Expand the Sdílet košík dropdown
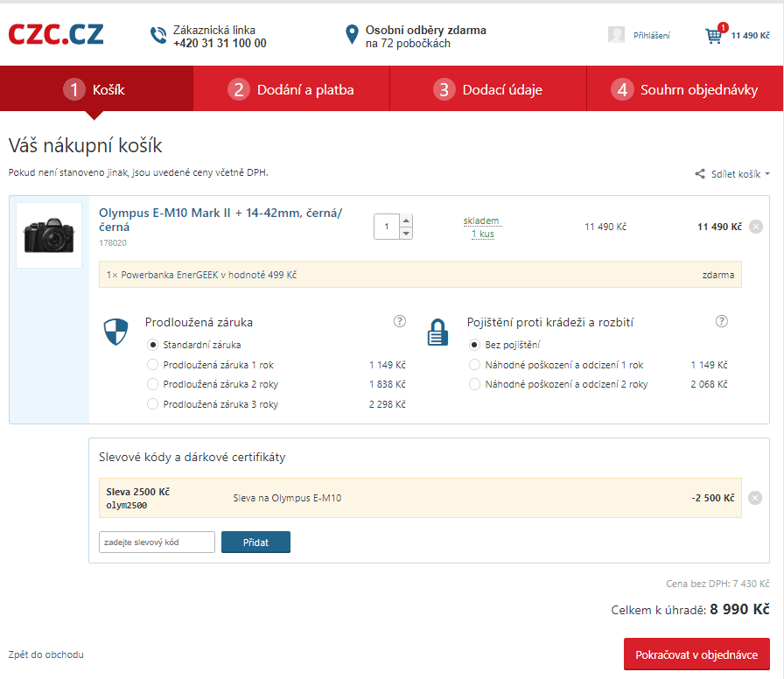The height and width of the screenshot is (679, 784). pyautogui.click(x=740, y=174)
